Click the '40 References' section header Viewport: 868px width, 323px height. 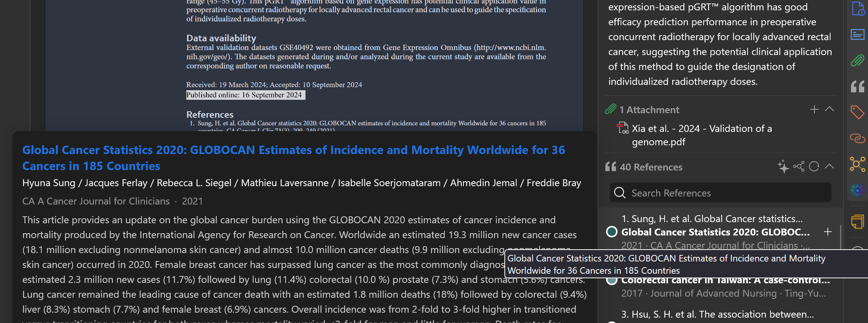pyautogui.click(x=650, y=167)
